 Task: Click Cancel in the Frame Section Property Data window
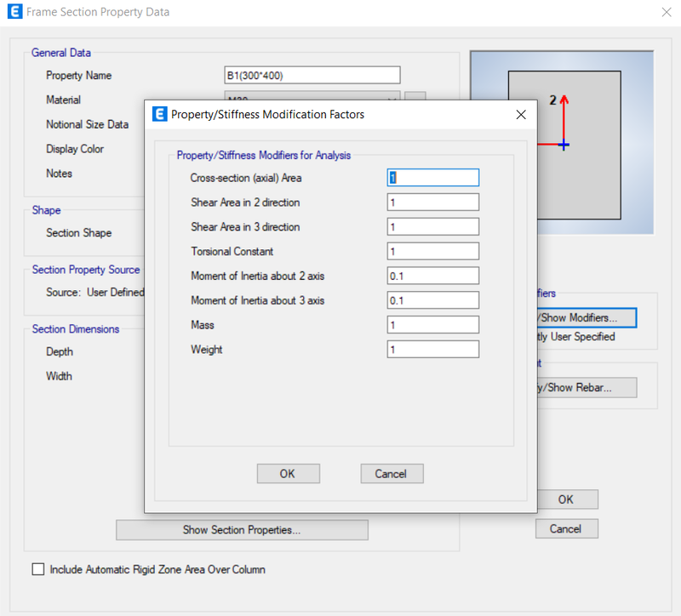pos(567,528)
